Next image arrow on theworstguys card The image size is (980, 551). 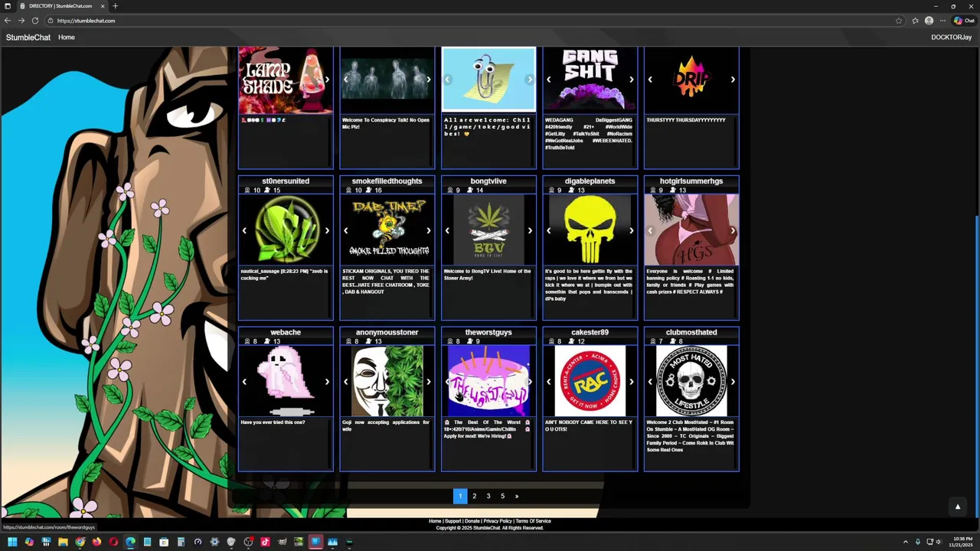click(x=530, y=382)
